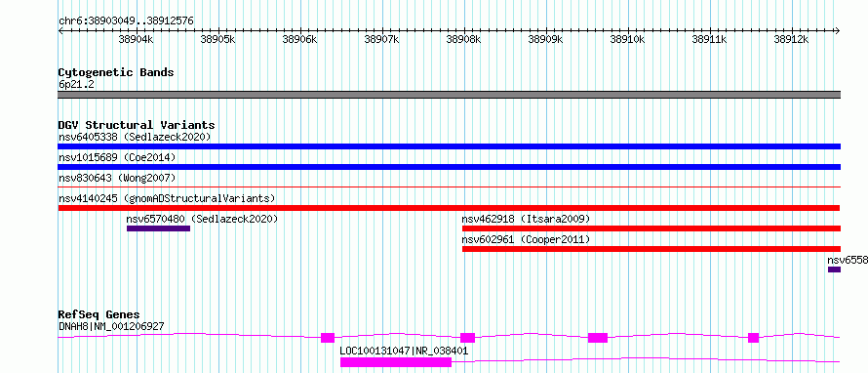Open variant nsv6405338 (Sedlazeck2020) label
Image resolution: width=868 pixels, height=373 pixels.
click(135, 137)
